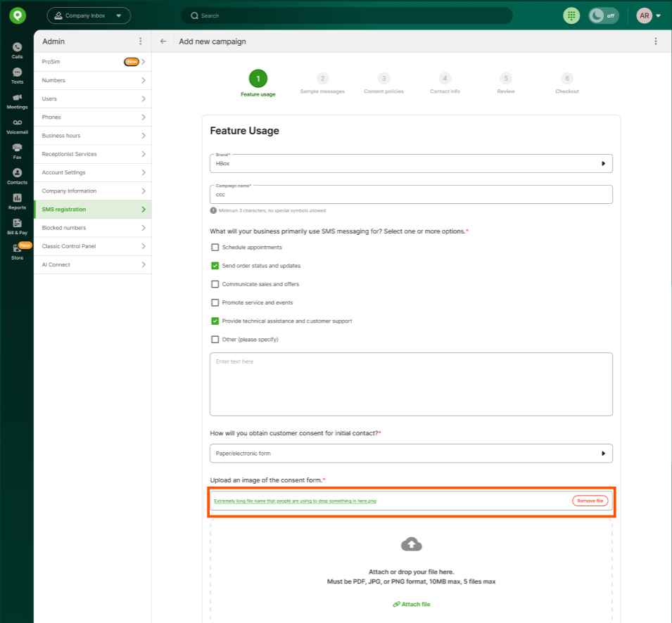Check the Schedule appointments checkbox
Viewport: 672px width, 623px height.
(215, 248)
